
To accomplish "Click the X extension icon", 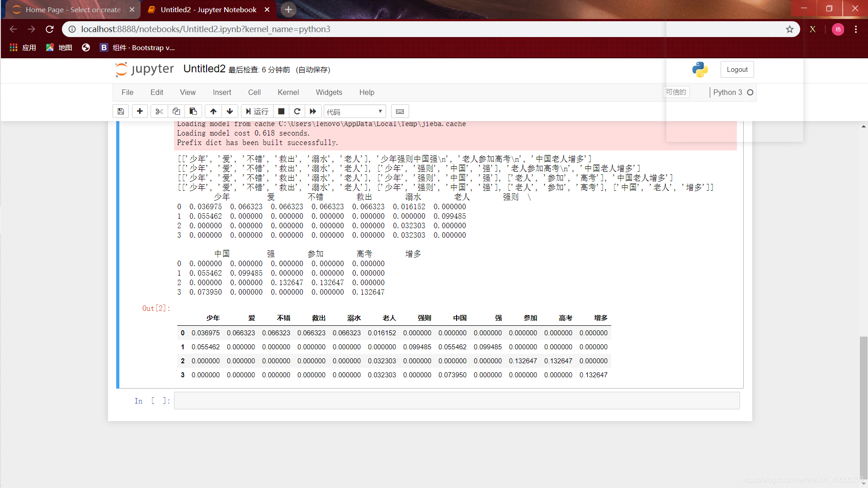I will [x=812, y=29].
